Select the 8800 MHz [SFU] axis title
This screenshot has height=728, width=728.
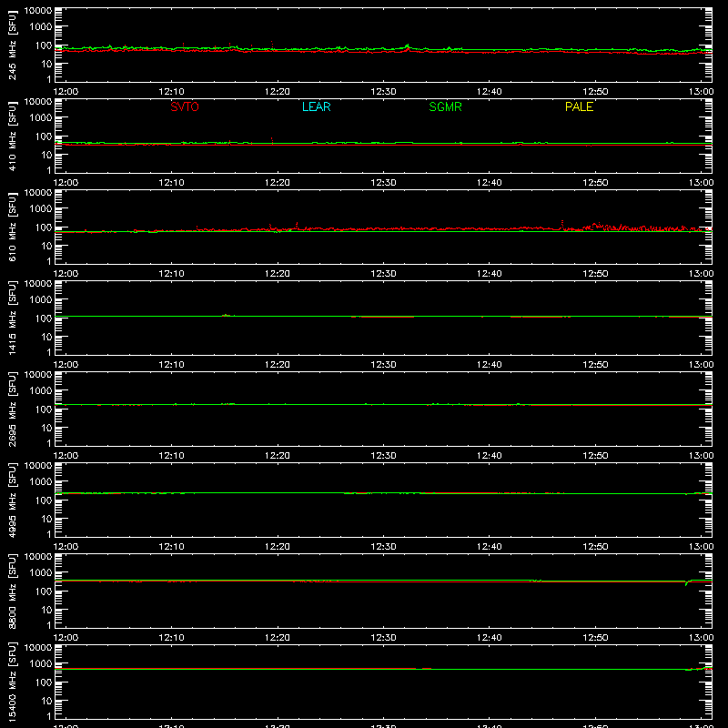click(x=13, y=591)
